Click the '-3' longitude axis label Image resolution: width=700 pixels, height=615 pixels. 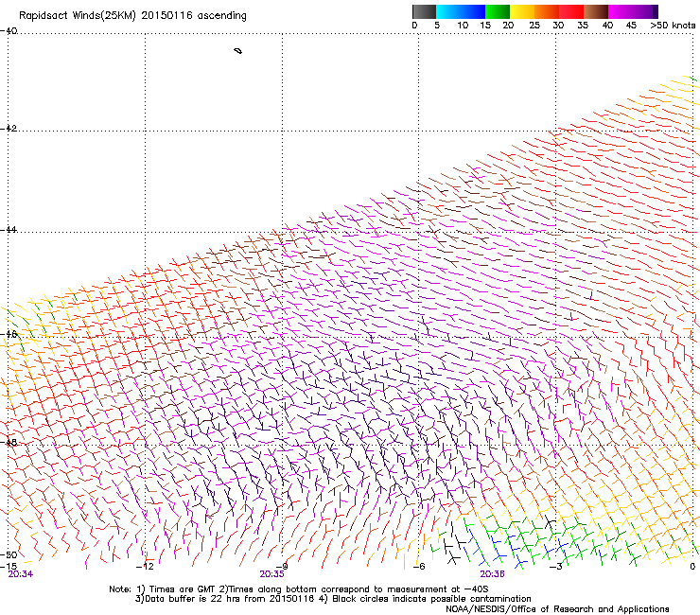coord(556,567)
